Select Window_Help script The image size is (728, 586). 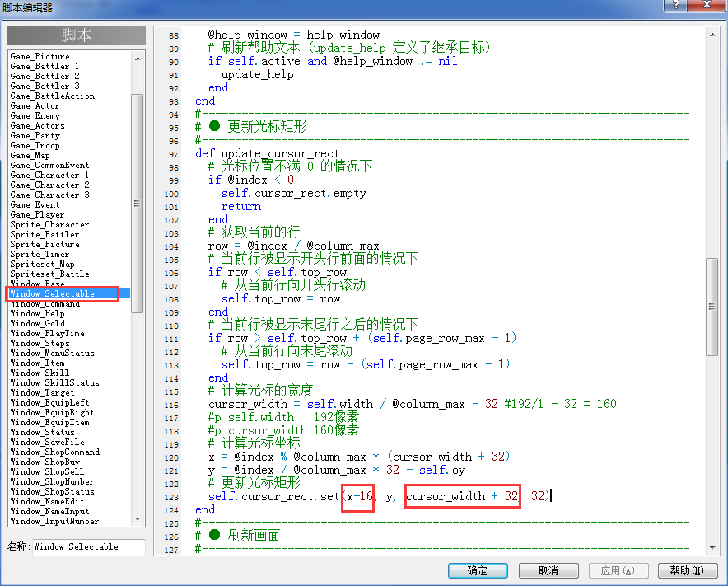tap(38, 314)
